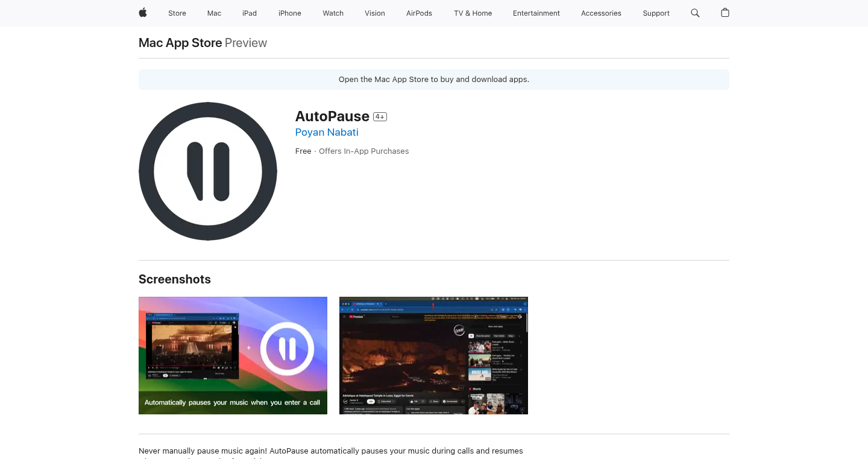The image size is (868, 459).
Task: Click the Mac App Store heading link
Action: pyautogui.click(x=180, y=43)
